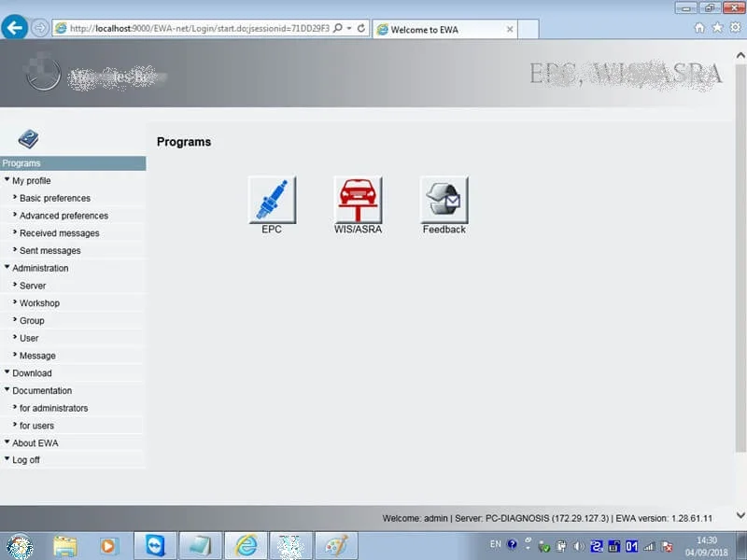Image resolution: width=747 pixels, height=560 pixels.
Task: Open the Windows Start menu
Action: pyautogui.click(x=20, y=546)
